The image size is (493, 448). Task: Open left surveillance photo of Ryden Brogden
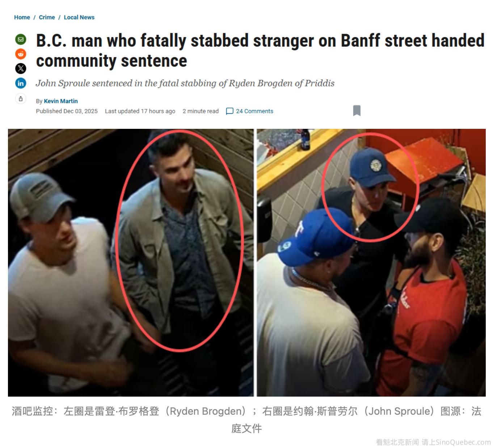pyautogui.click(x=131, y=263)
